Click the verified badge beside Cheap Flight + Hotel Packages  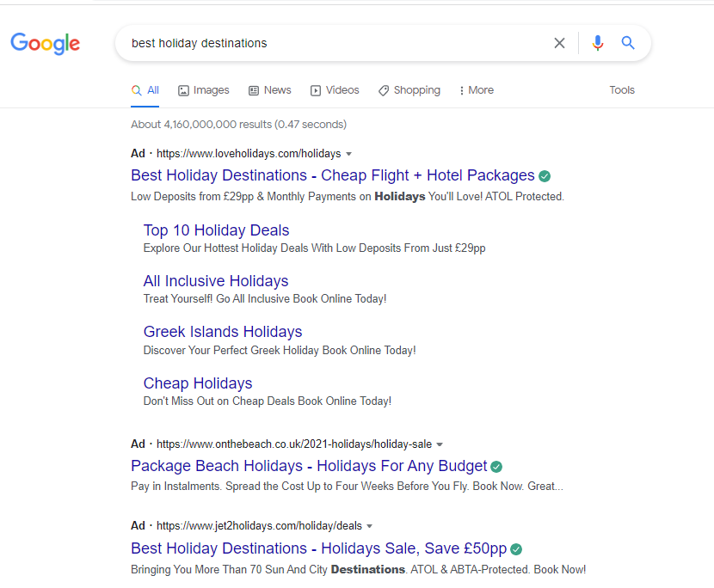click(x=545, y=176)
